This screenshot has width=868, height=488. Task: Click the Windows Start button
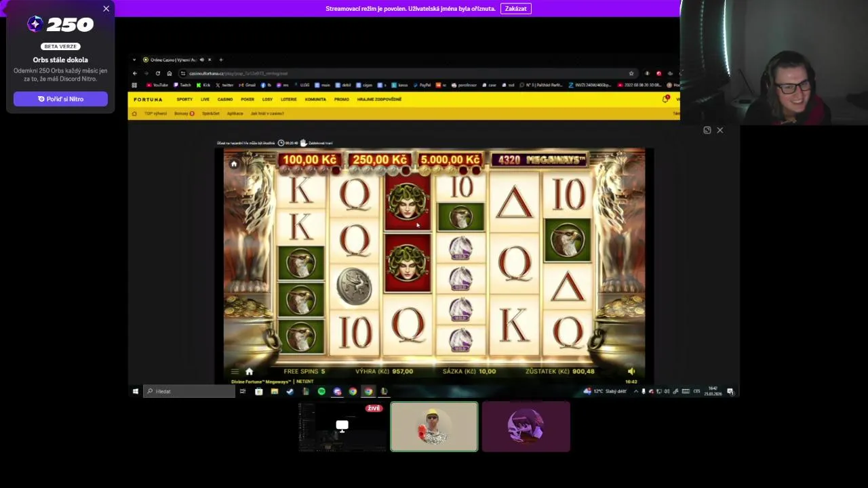pyautogui.click(x=136, y=391)
